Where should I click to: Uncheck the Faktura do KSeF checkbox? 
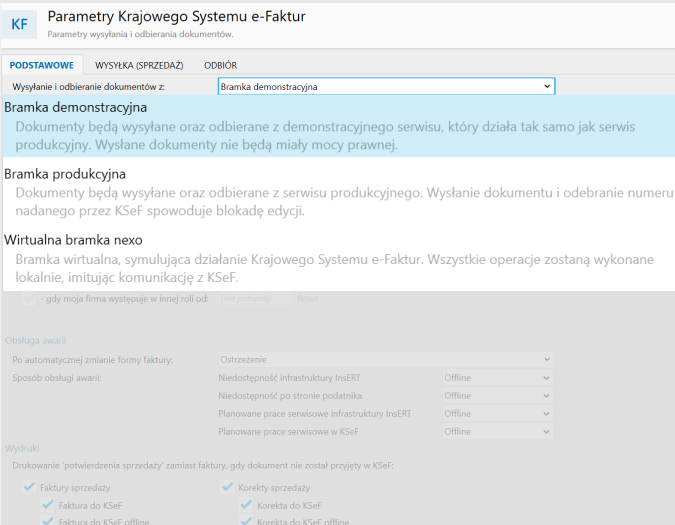click(x=47, y=505)
